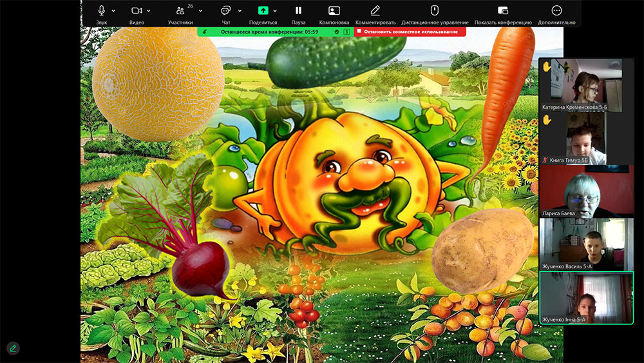The height and width of the screenshot is (363, 644).
Task: Click the green remaining conference time bar
Action: (269, 31)
